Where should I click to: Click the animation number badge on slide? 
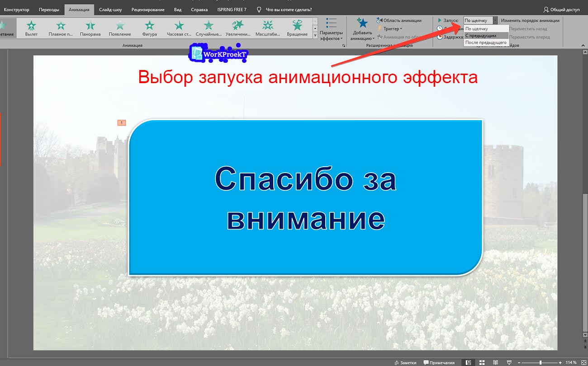[121, 122]
